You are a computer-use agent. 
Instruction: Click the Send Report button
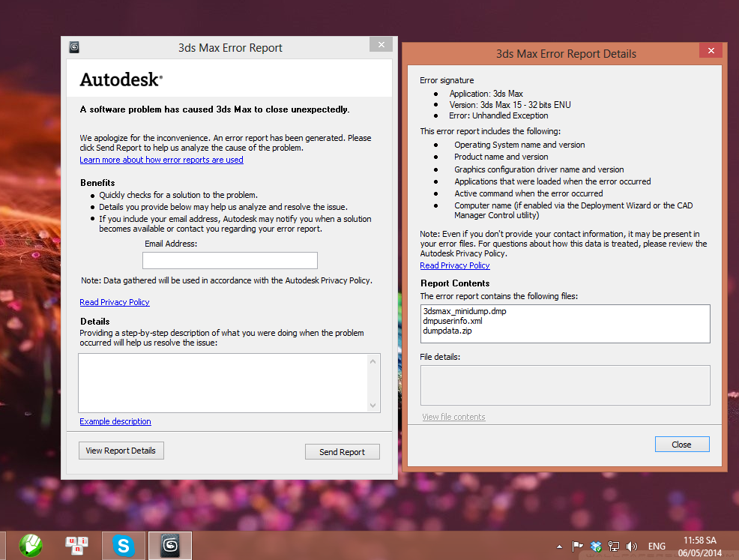tap(343, 452)
